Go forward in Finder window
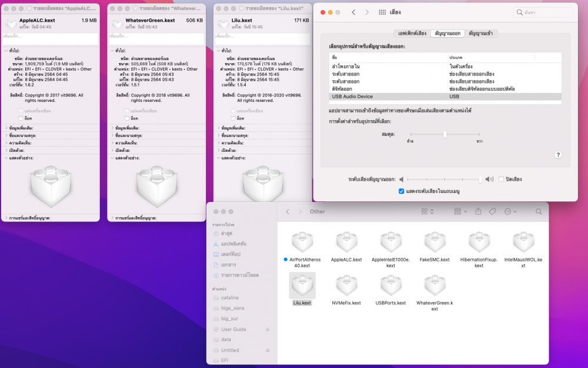 coord(300,212)
